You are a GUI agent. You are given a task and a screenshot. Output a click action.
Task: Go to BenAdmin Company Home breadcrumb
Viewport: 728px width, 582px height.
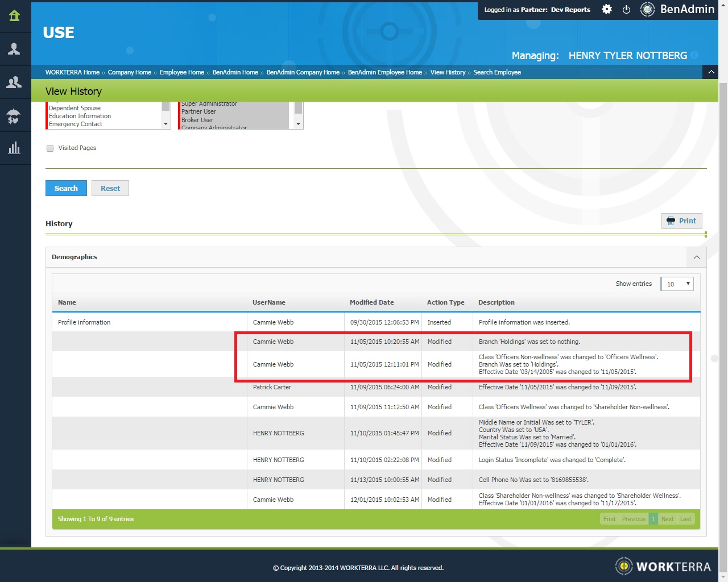[303, 73]
